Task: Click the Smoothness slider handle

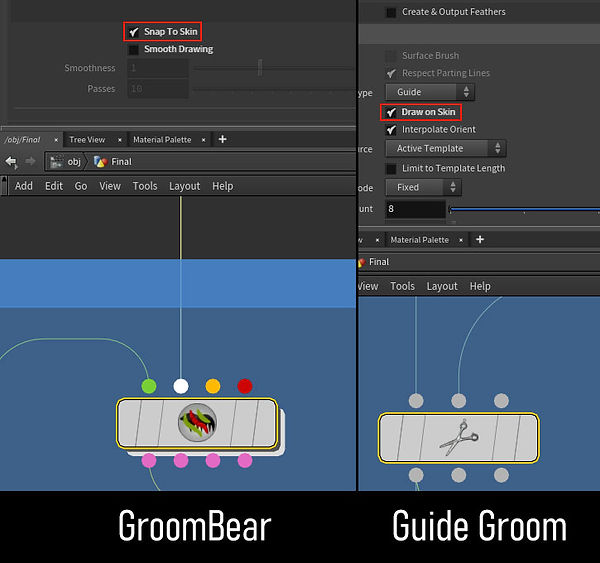Action: point(260,68)
